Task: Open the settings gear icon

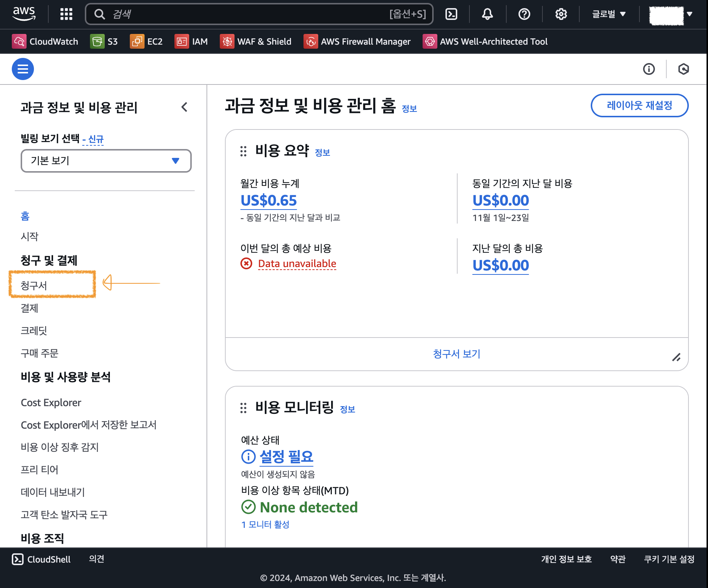Action: (x=561, y=14)
